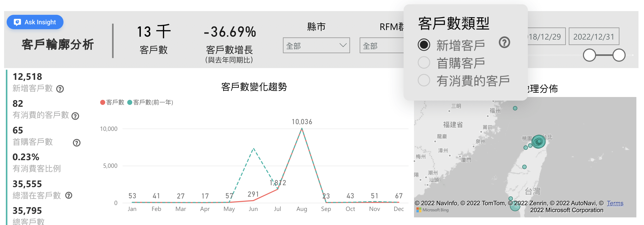Select the 有消費的客戶 radio option
Screen dimensions: 644x225
(424, 80)
